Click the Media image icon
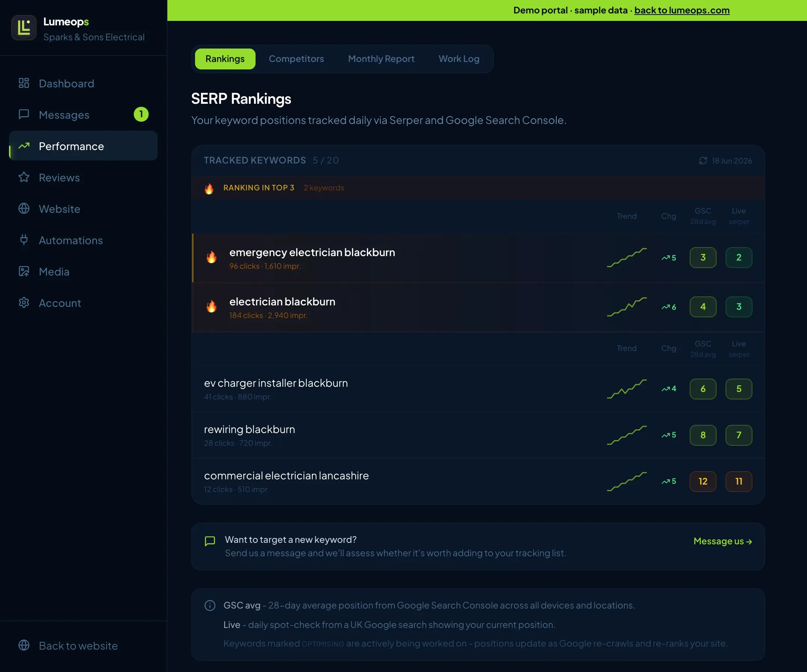 tap(24, 271)
